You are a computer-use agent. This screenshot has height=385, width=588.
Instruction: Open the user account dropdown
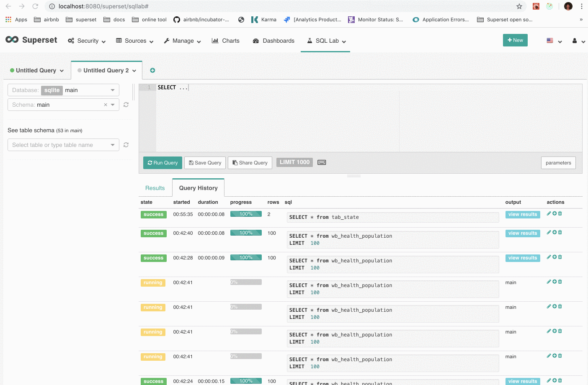(x=578, y=41)
